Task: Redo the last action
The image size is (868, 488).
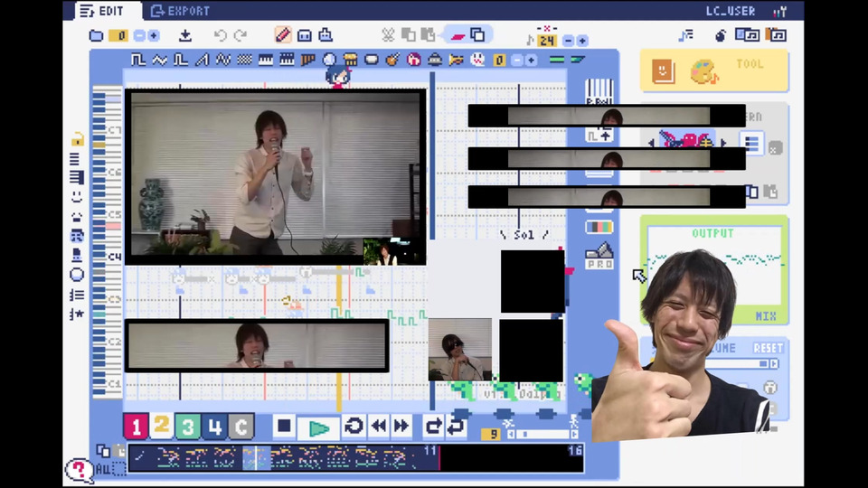Action: (241, 36)
